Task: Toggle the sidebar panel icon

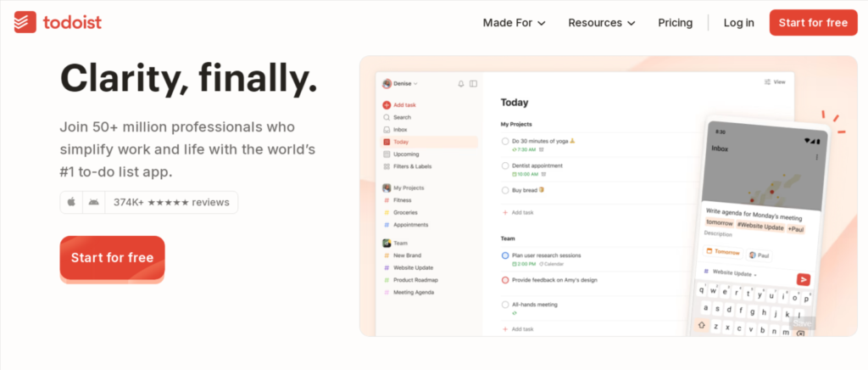Action: pos(473,84)
